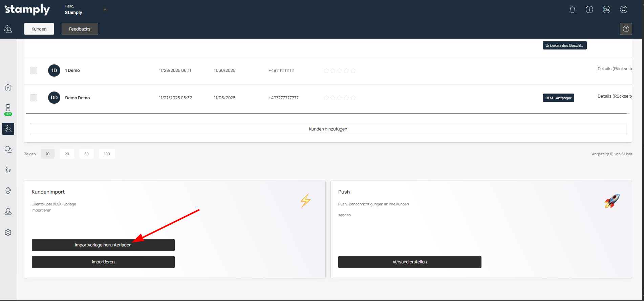The image size is (644, 301).
Task: Click the branch workflow sidebar icon
Action: 8,170
